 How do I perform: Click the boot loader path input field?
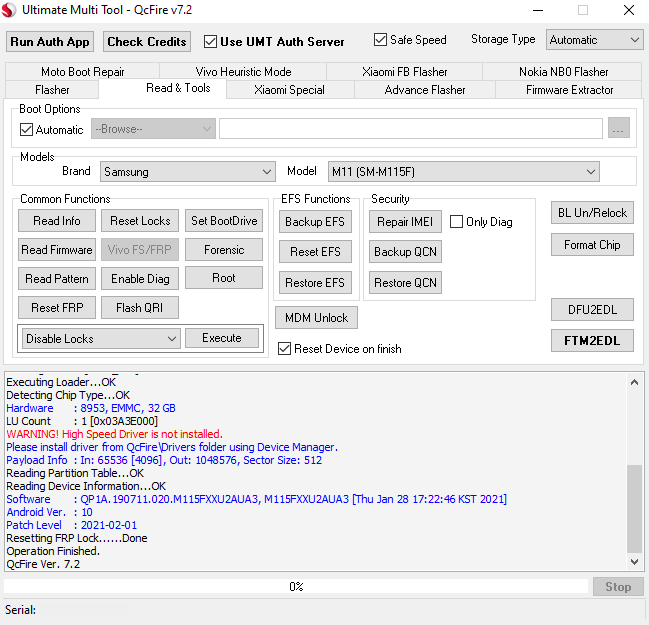411,128
